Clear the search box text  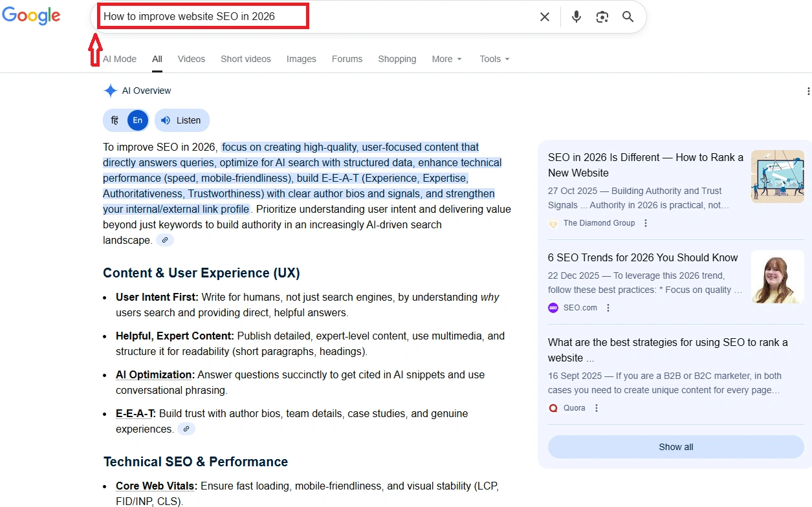click(545, 17)
